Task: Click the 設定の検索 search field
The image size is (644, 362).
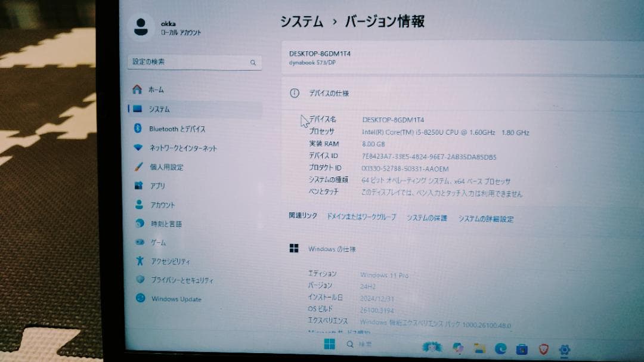Action: 191,62
